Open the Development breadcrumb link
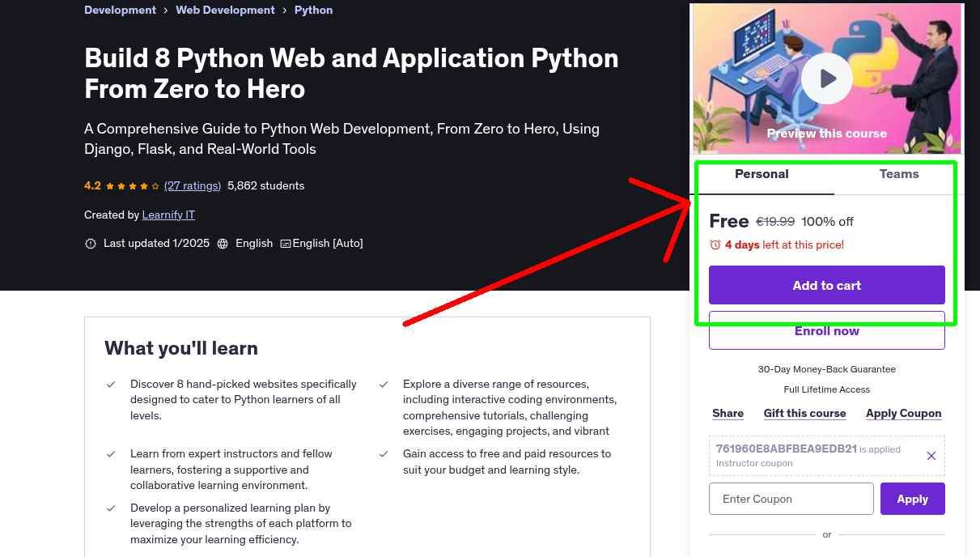 point(120,11)
